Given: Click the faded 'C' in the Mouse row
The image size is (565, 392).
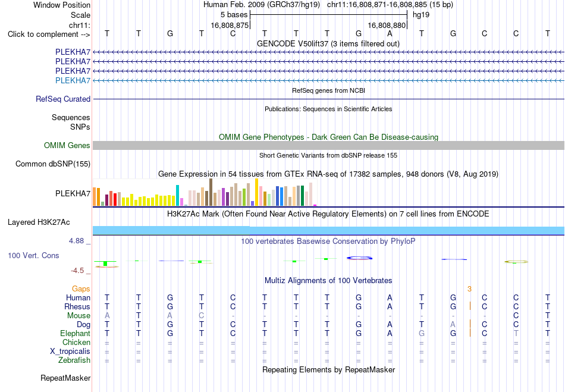Looking at the screenshot, I should coord(202,316).
